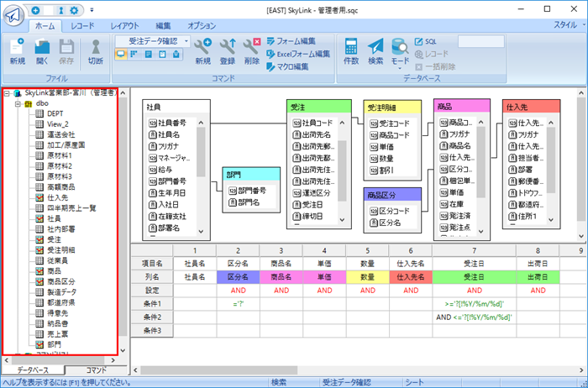Open フォーム編集 form editor
The image size is (588, 388).
click(x=291, y=41)
